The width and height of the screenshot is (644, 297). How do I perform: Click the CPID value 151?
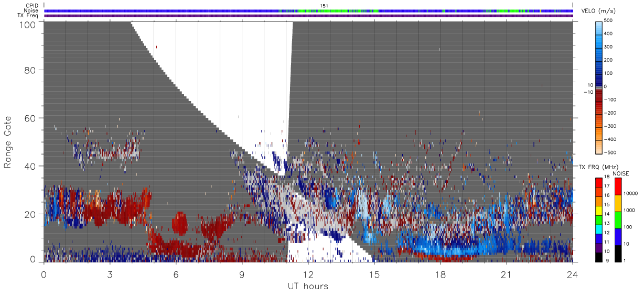[324, 5]
